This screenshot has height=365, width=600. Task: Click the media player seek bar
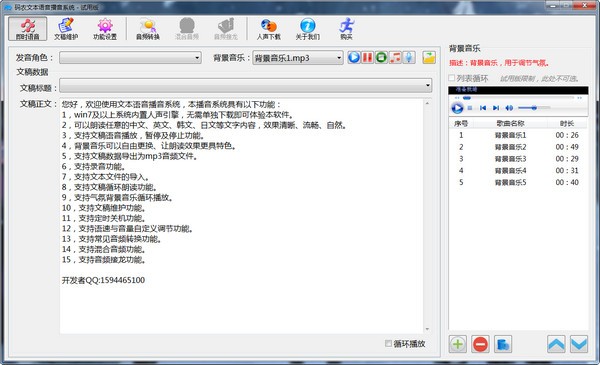click(x=518, y=98)
